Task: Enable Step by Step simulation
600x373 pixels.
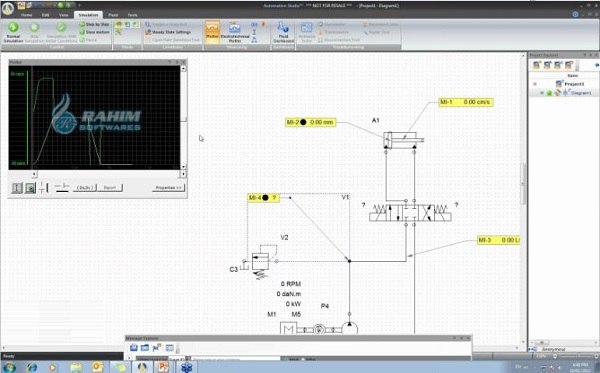Action: pyautogui.click(x=94, y=24)
